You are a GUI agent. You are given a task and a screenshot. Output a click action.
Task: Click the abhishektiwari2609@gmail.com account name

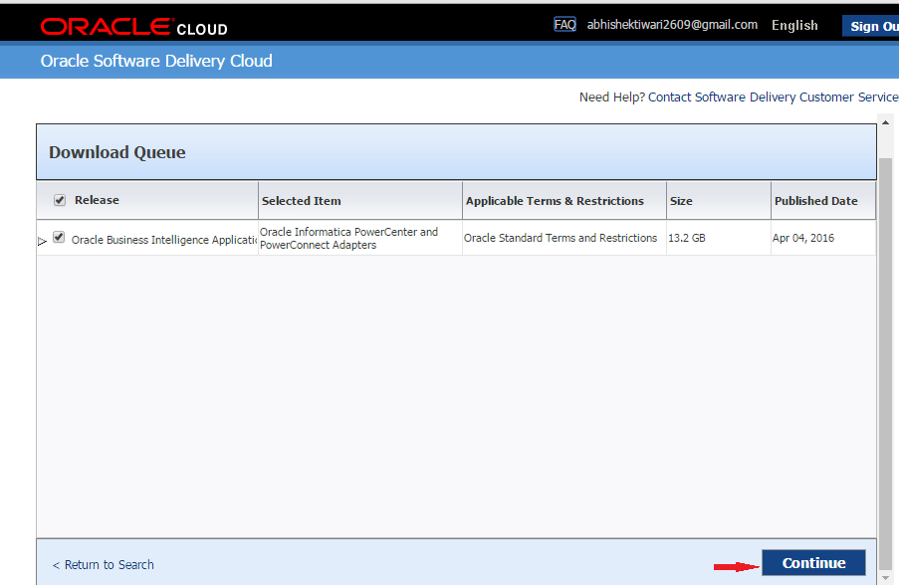pyautogui.click(x=672, y=25)
